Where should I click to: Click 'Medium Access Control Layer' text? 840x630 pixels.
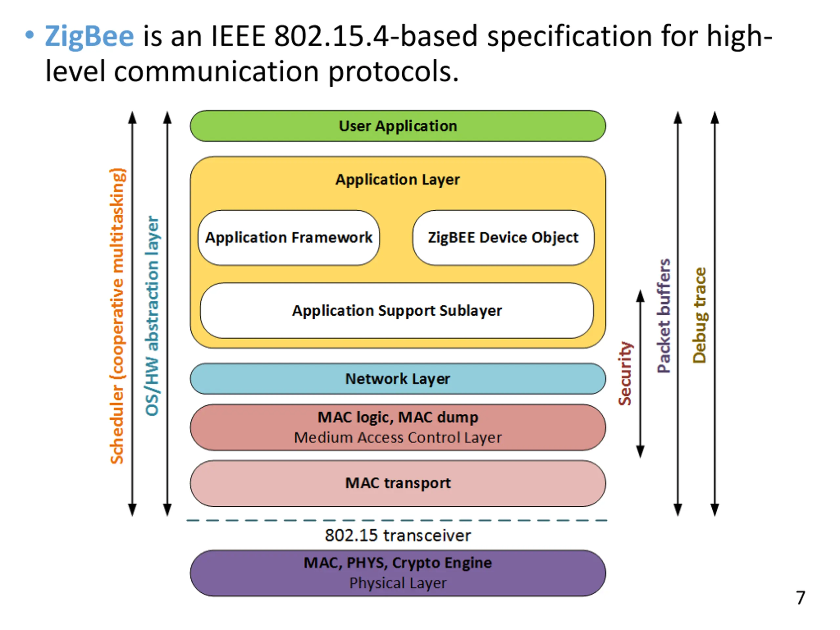[x=398, y=438]
